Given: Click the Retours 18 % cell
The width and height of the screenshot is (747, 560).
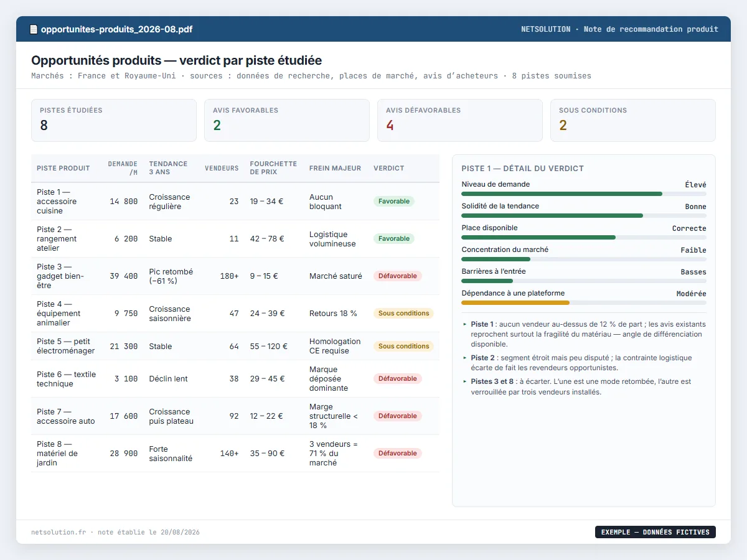Looking at the screenshot, I should [x=333, y=314].
